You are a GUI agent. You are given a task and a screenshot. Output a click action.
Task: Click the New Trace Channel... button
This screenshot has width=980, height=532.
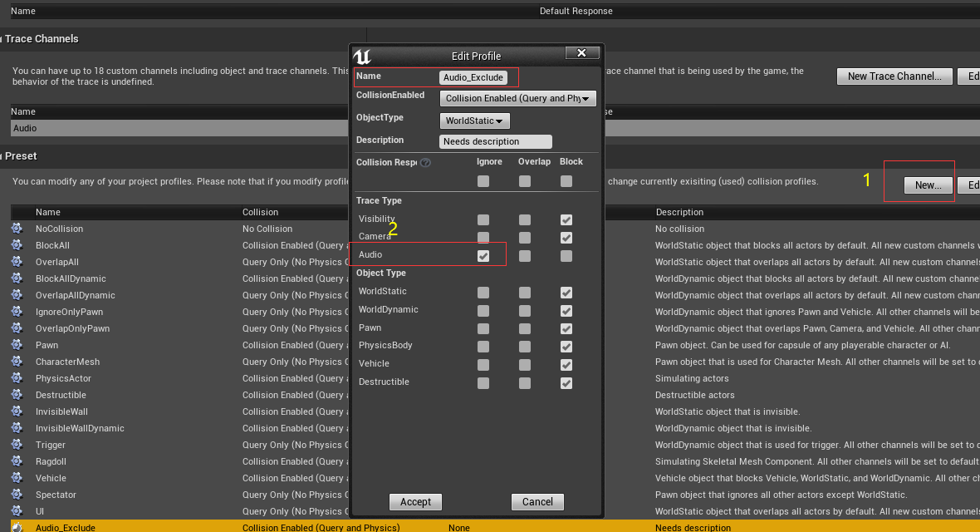(x=894, y=76)
